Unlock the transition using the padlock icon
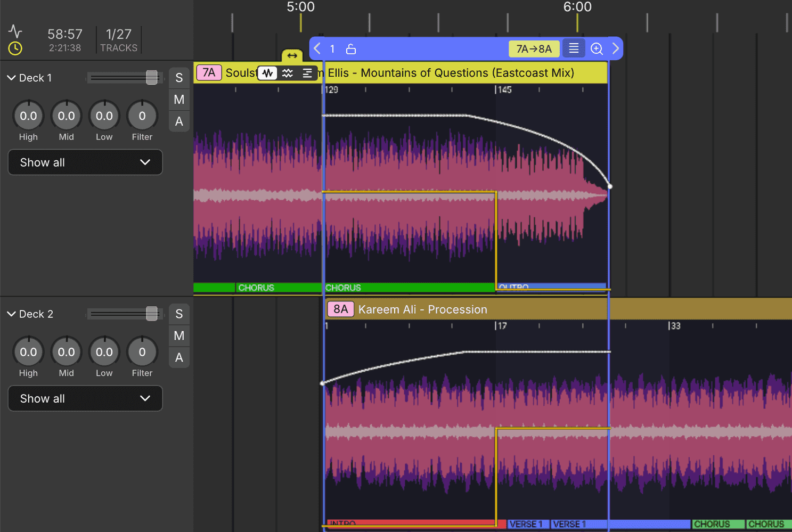 pyautogui.click(x=350, y=48)
